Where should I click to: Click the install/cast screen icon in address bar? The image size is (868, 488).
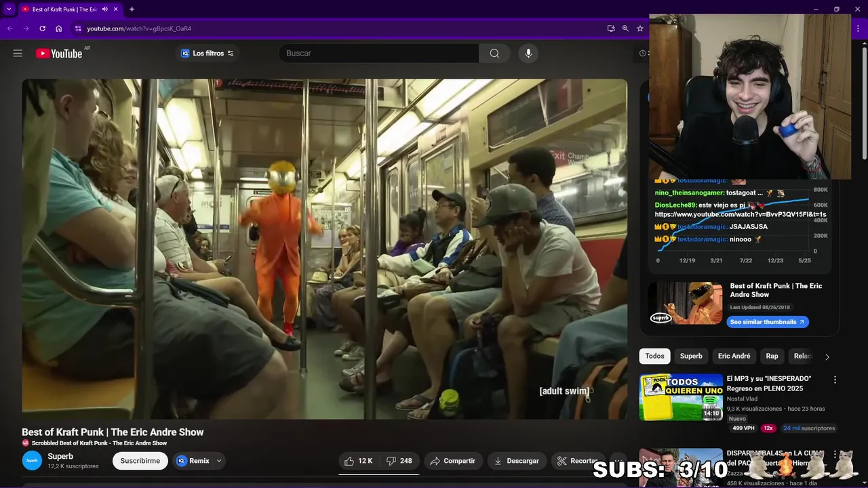tap(611, 28)
